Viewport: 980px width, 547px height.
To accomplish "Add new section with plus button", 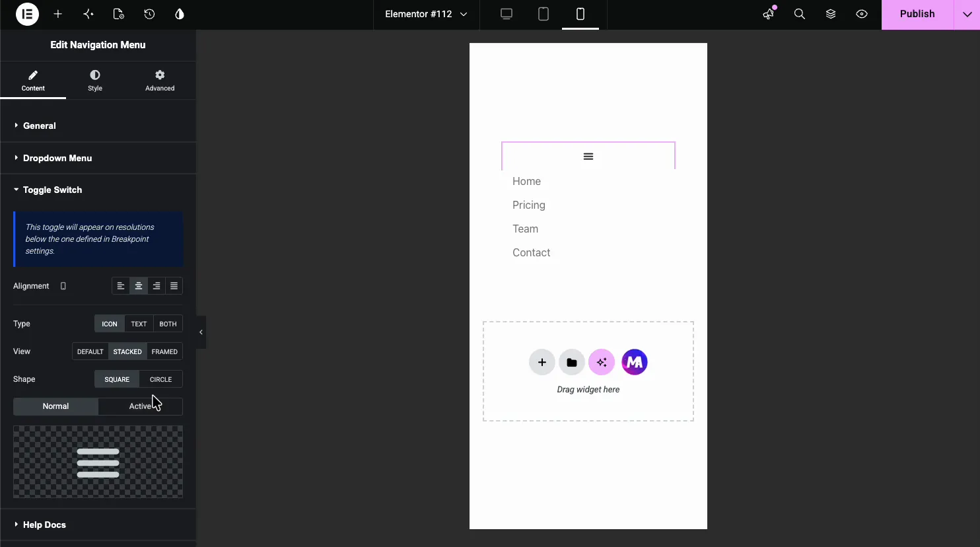I will 542,362.
